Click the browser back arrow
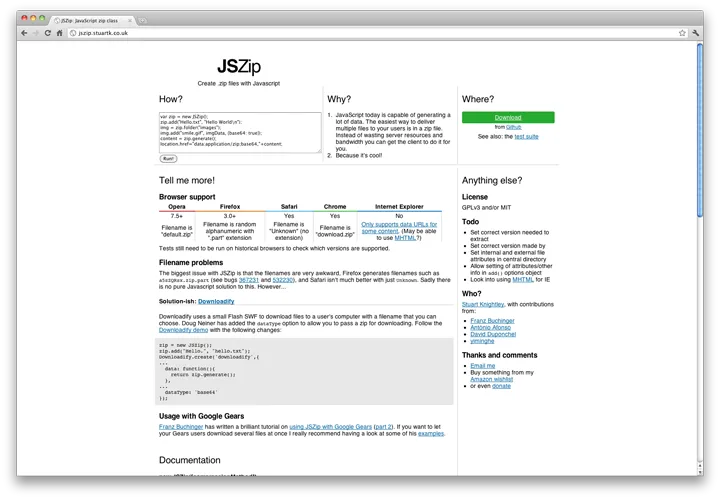Screen dimensions: 720x499 (x=24, y=33)
